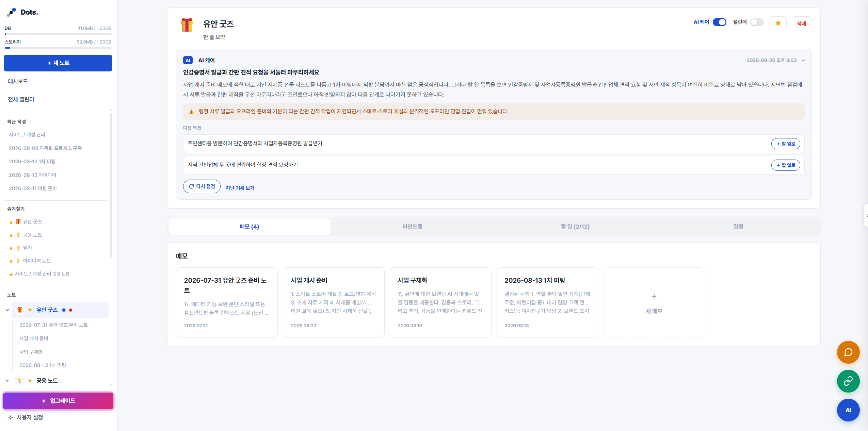
Task: Switch to the 할 일 (2/12) tab
Action: tap(575, 227)
